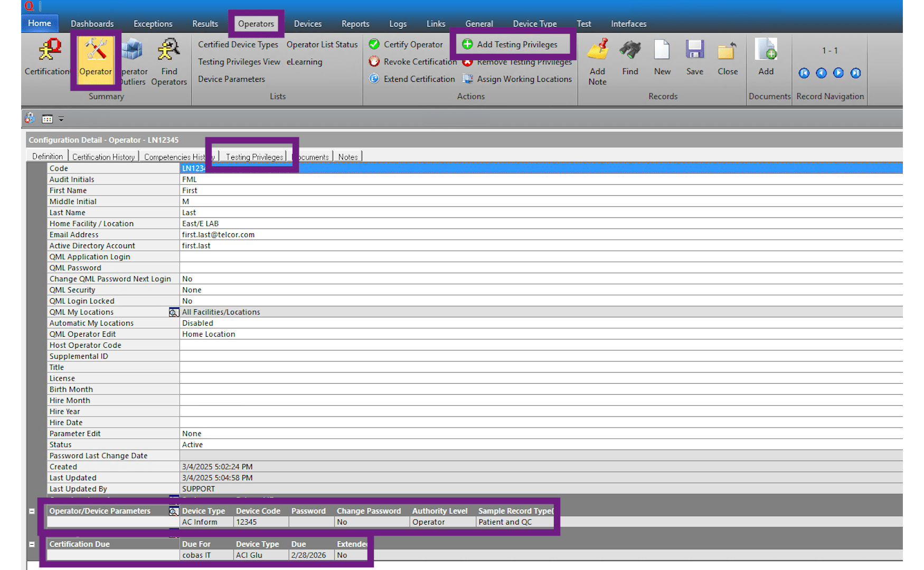Click the QML Application Login field

pyautogui.click(x=541, y=257)
